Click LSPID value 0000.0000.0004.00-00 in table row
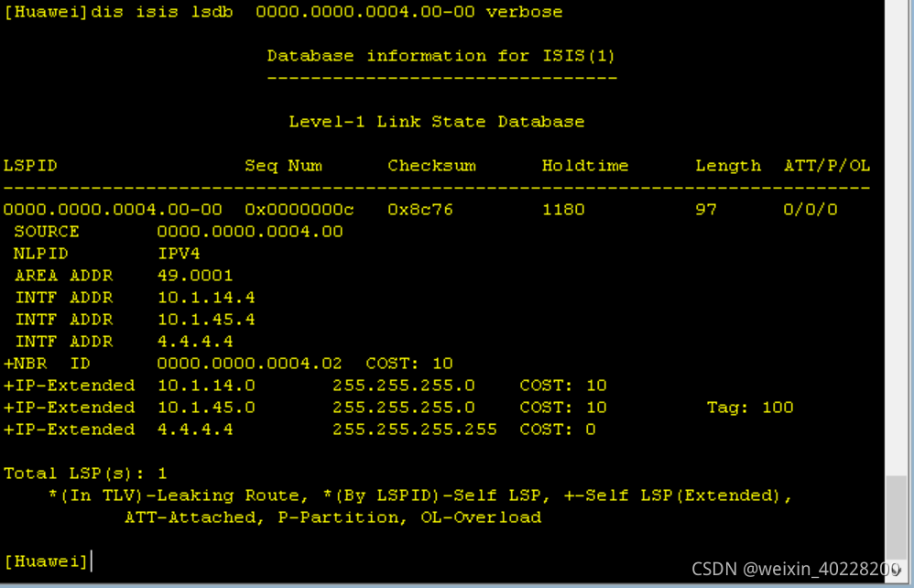Screen dimensions: 914x588 click(113, 210)
